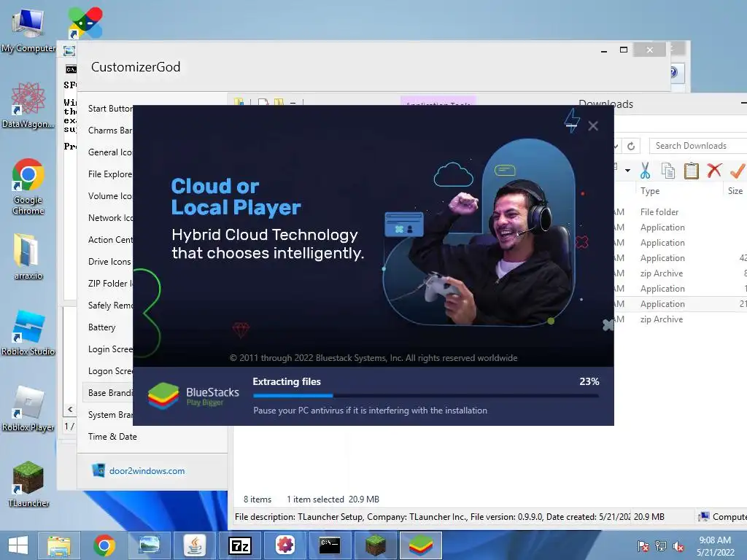Image resolution: width=747 pixels, height=560 pixels.
Task: Click the '8 items' status text
Action: coord(258,499)
